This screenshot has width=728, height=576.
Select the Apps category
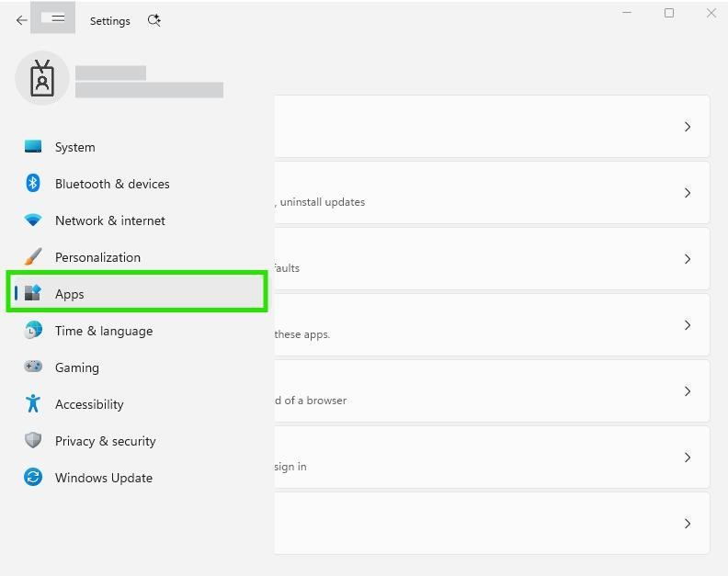136,293
